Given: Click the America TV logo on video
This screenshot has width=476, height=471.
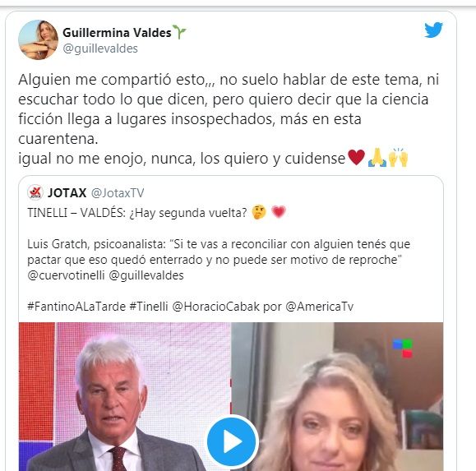Looking at the screenshot, I should tap(403, 348).
